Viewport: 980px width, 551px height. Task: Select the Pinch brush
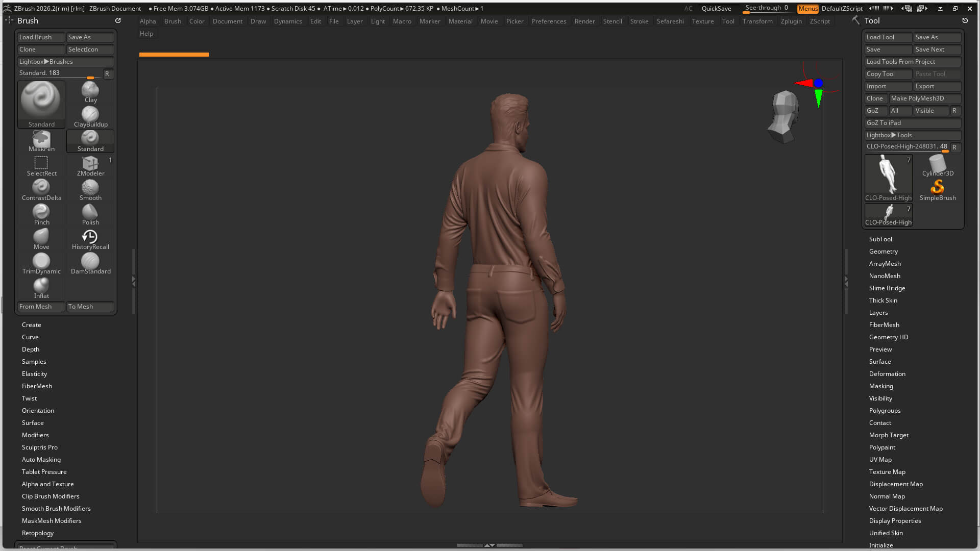(x=41, y=215)
